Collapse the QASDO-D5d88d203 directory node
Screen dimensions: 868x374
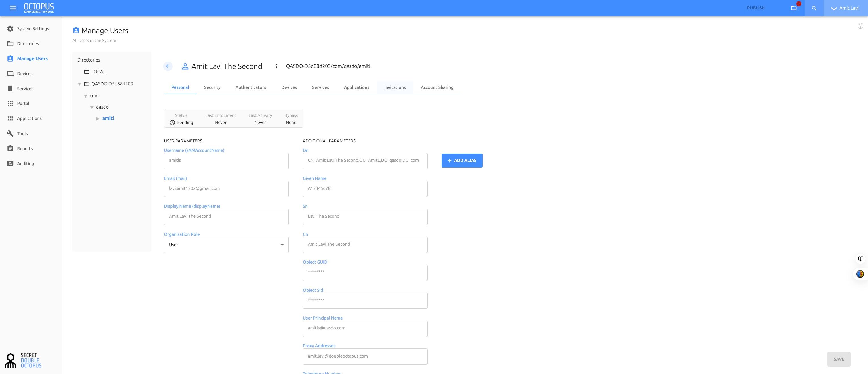(x=79, y=84)
